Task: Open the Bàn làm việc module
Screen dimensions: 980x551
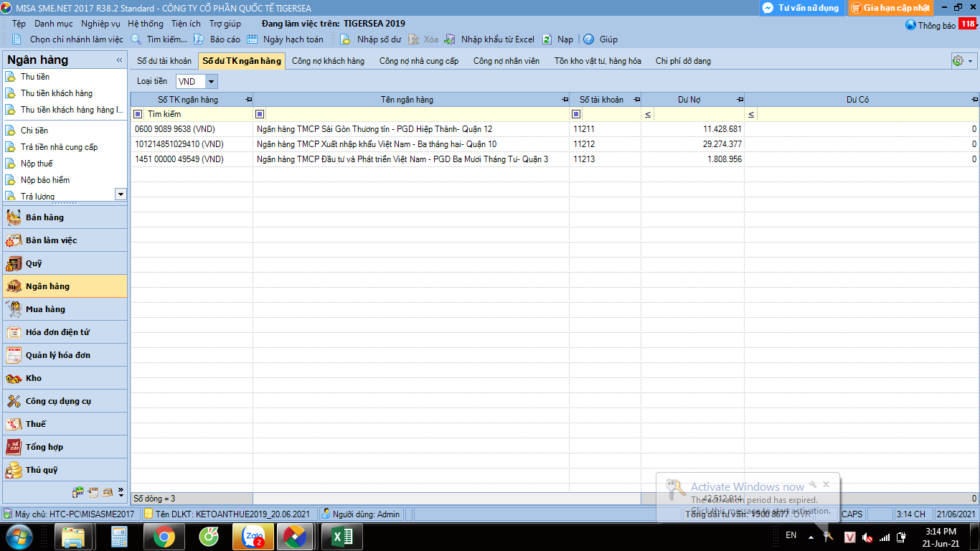Action: coord(65,240)
